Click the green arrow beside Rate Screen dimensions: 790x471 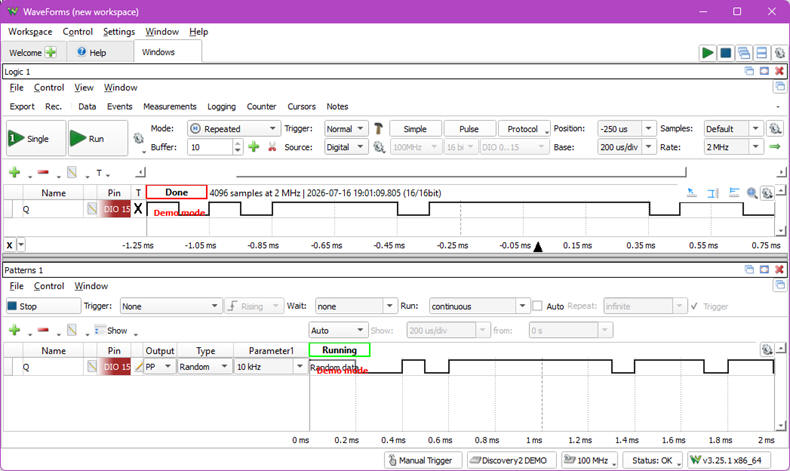click(x=775, y=147)
